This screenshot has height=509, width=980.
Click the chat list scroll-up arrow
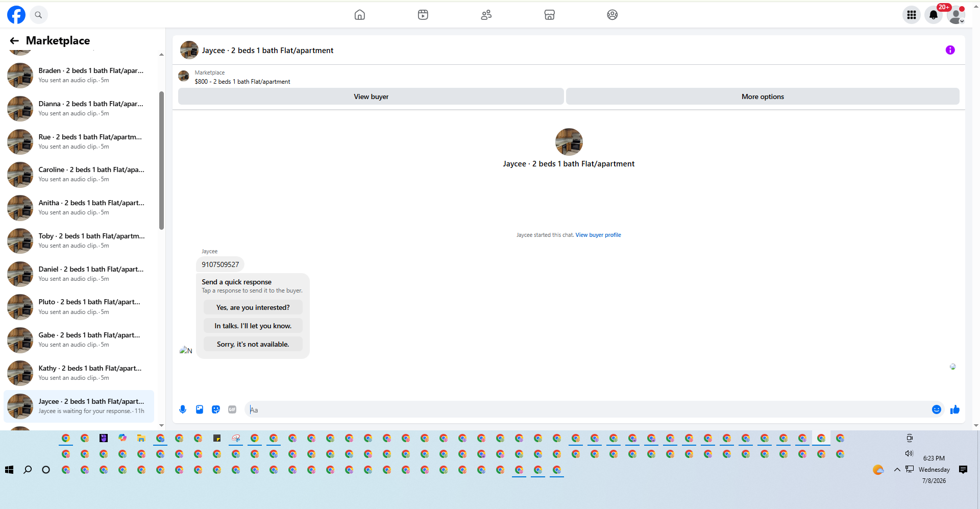[161, 55]
